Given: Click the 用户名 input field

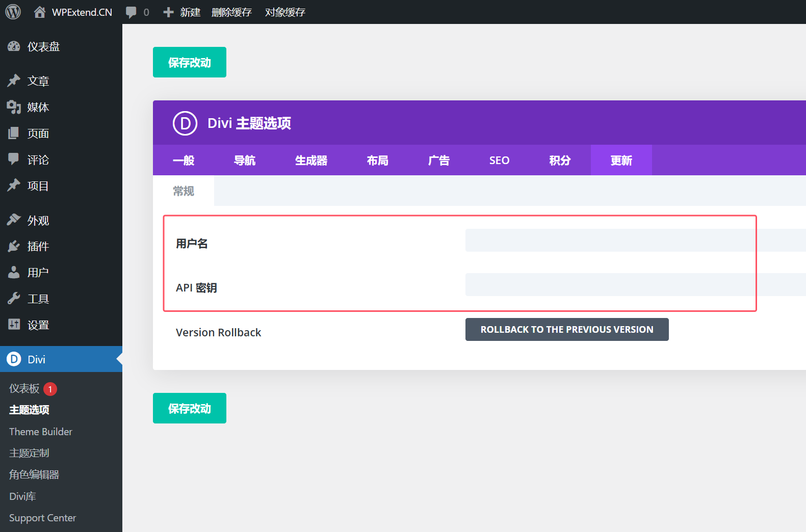Looking at the screenshot, I should click(x=636, y=240).
